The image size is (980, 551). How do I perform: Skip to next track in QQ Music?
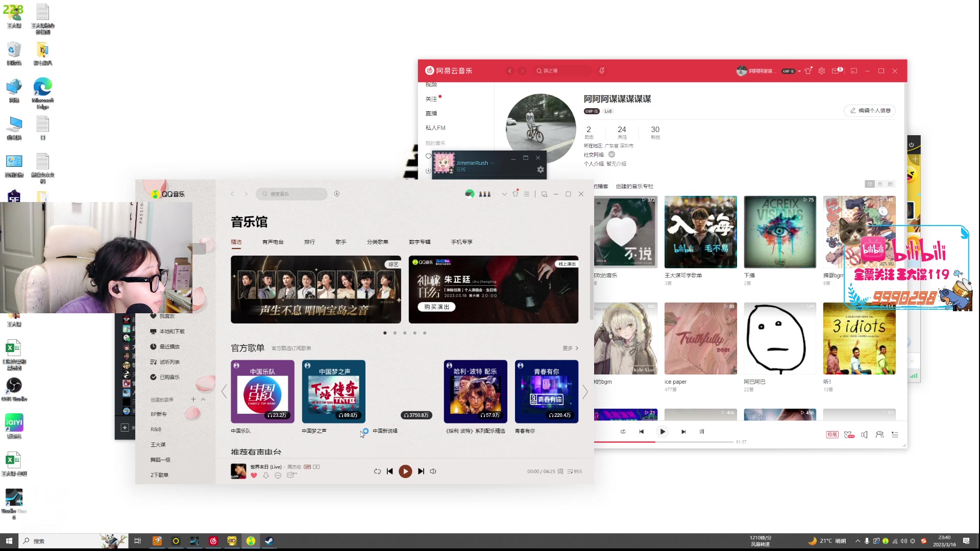tap(421, 471)
